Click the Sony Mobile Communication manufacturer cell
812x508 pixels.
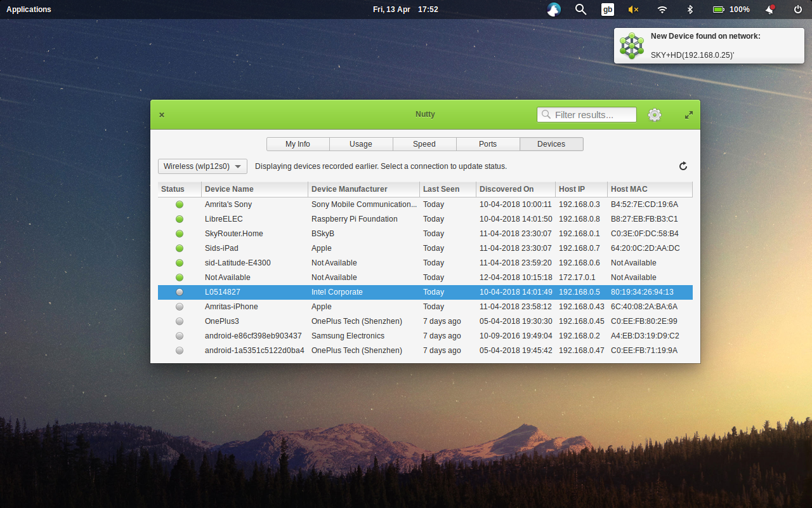pos(364,204)
